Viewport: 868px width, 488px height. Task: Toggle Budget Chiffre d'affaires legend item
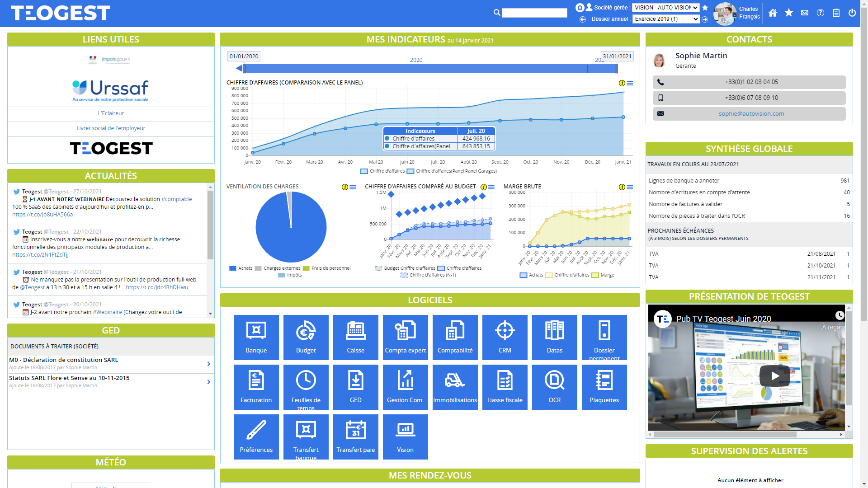tap(405, 268)
